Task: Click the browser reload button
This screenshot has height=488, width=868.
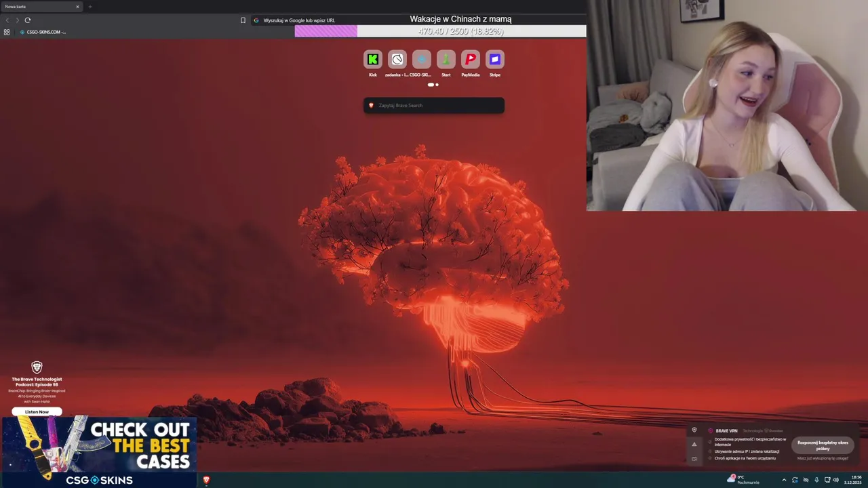Action: [x=28, y=20]
